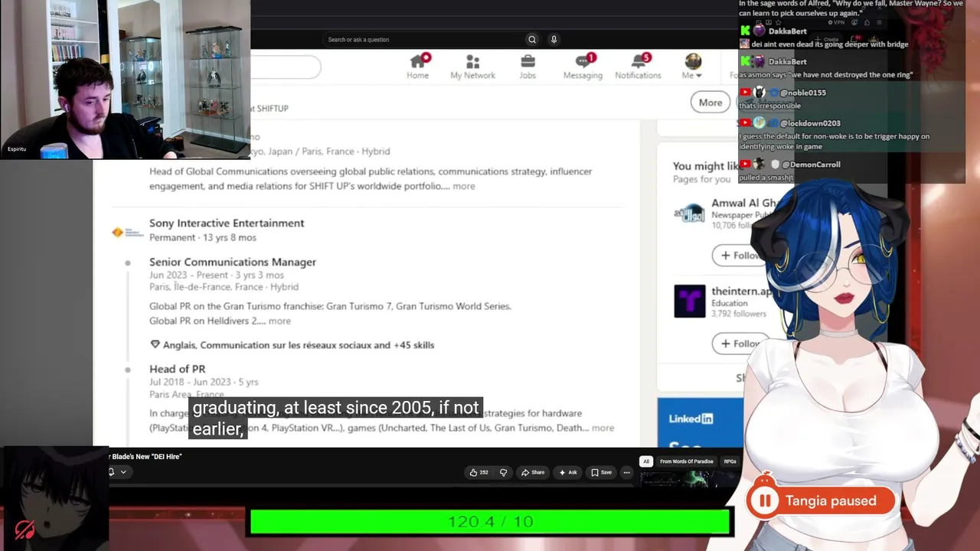Expand 'more' on Head of Global Communications description
The image size is (980, 551).
[x=464, y=186]
